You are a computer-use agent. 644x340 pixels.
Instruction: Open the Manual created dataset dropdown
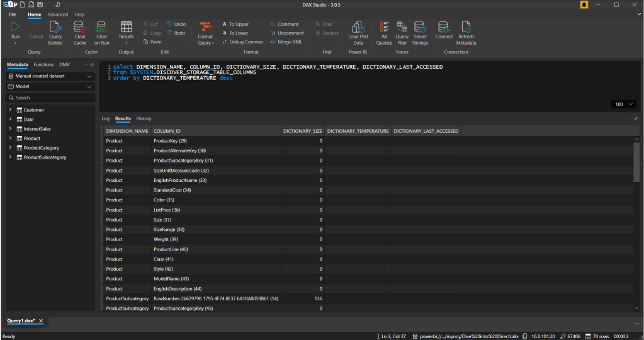coord(50,76)
